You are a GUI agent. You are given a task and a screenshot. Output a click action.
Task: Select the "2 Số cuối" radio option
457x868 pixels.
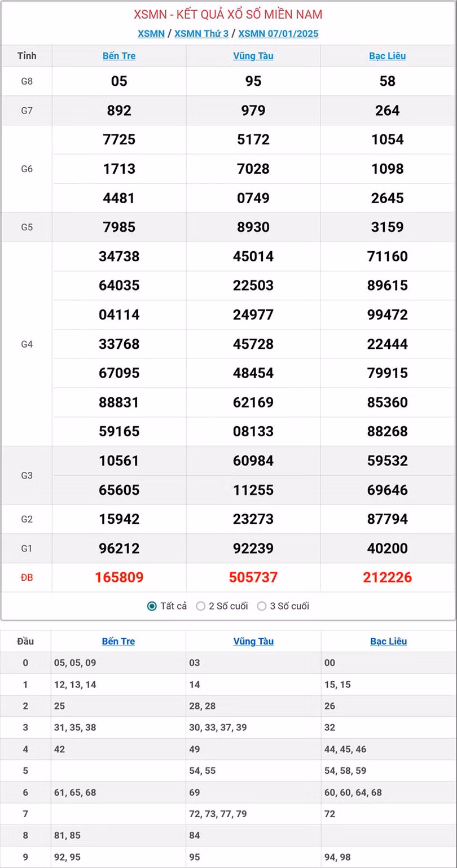click(201, 606)
